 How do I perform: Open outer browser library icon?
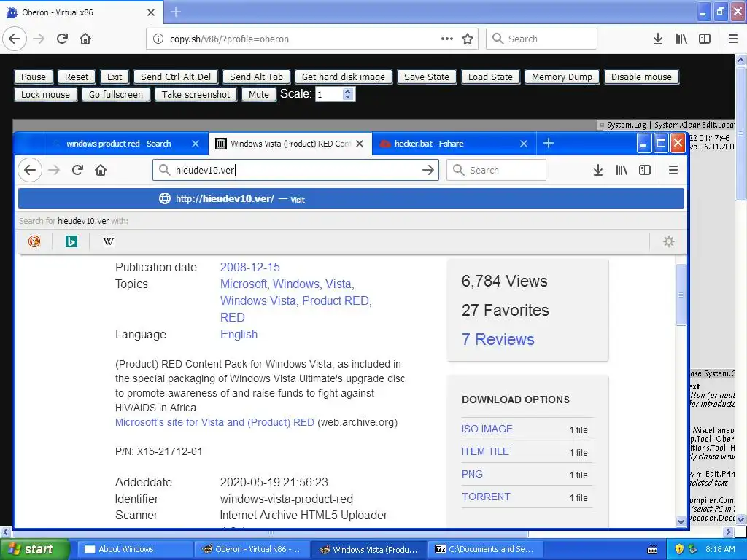[681, 39]
